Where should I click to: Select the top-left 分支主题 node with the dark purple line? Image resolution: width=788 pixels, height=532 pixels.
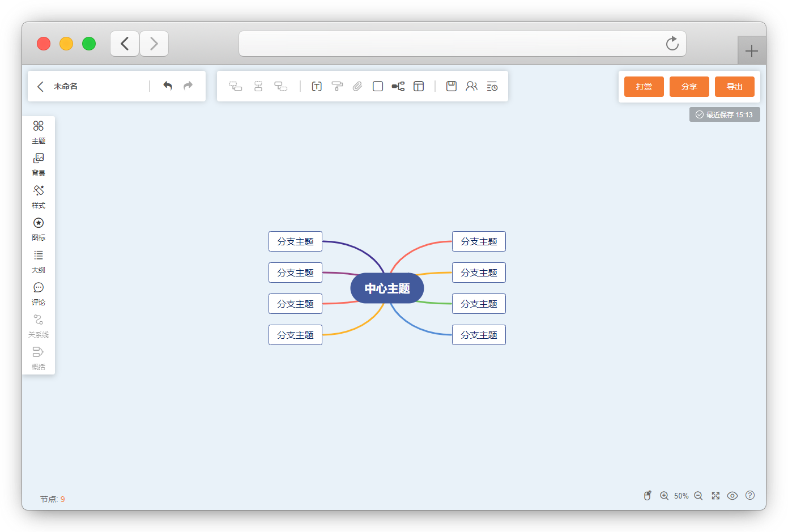pos(295,241)
